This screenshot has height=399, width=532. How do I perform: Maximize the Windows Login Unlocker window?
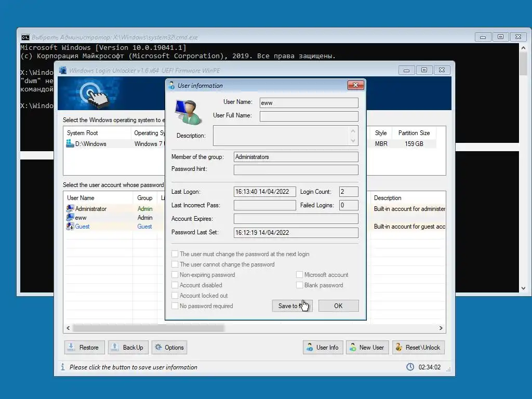click(x=424, y=70)
